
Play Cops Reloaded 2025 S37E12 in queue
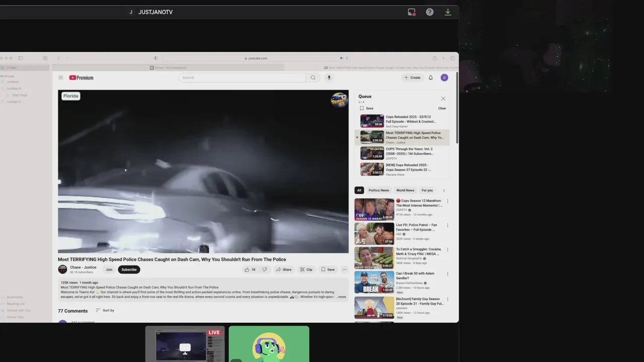401,121
